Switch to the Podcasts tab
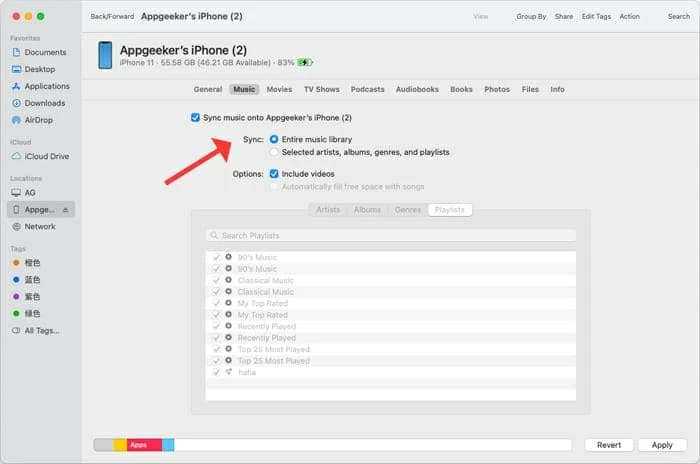This screenshot has width=700, height=464. [367, 89]
